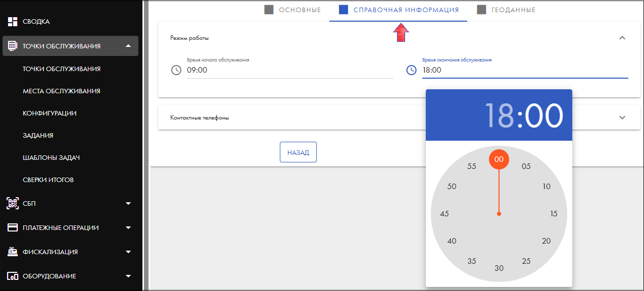644x291 pixels.
Task: Click the Режим работы panel title
Action: 189,38
